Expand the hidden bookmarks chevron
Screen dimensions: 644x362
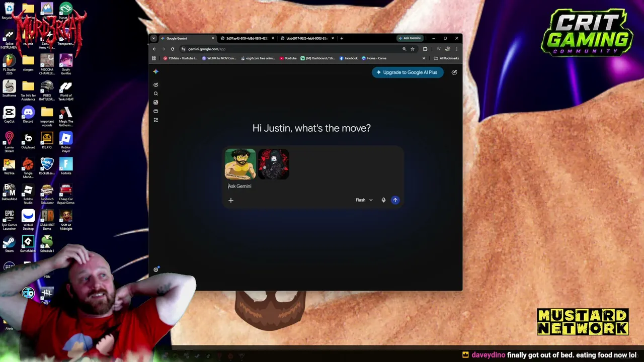pyautogui.click(x=424, y=58)
